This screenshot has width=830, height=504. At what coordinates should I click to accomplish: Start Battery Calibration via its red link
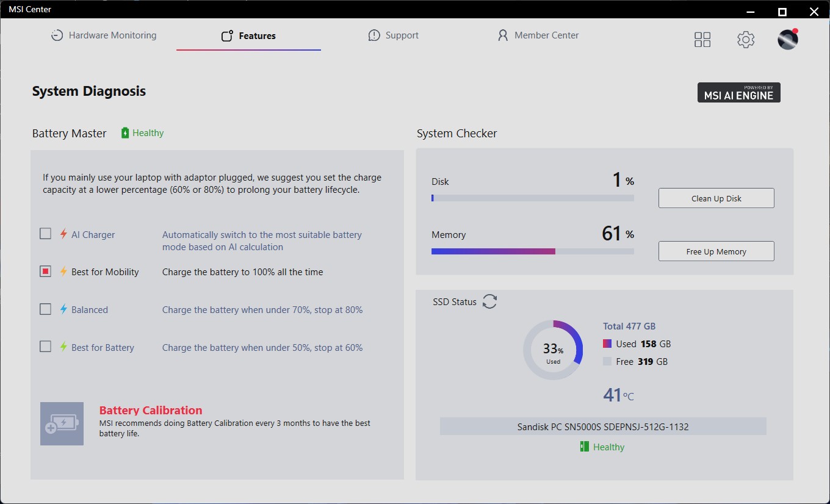pos(151,411)
